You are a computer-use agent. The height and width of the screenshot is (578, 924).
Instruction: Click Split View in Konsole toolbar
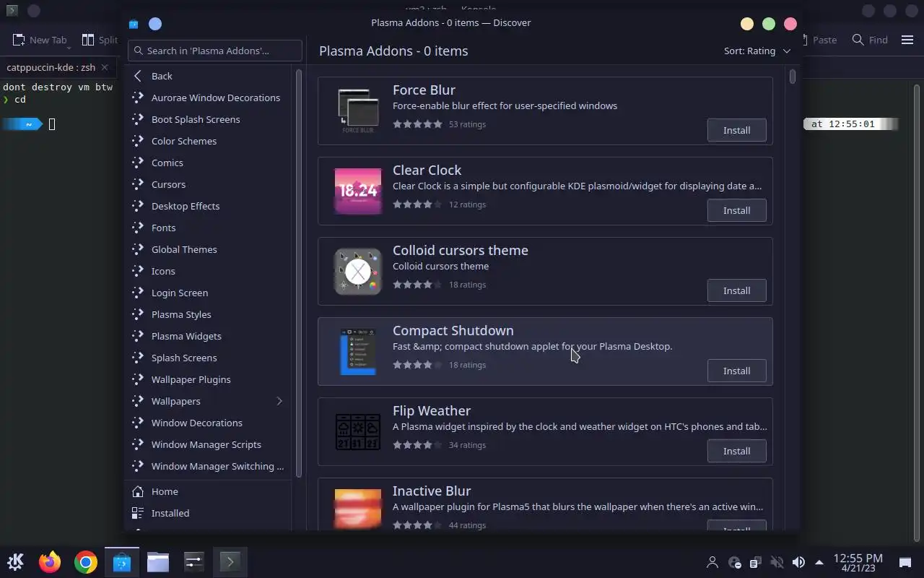[x=100, y=40]
